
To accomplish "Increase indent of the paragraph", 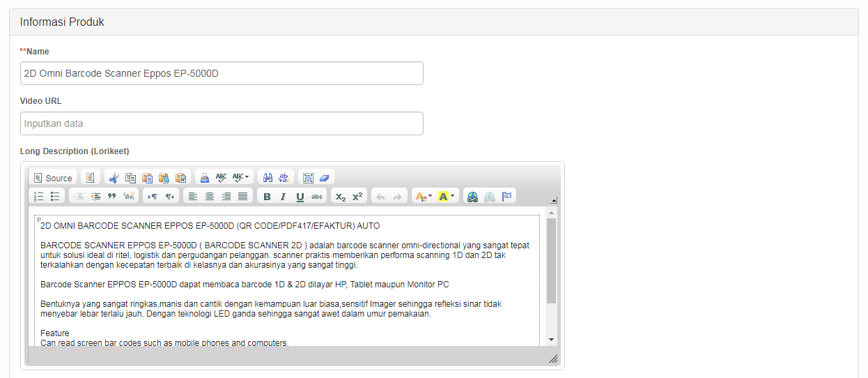I will point(95,197).
